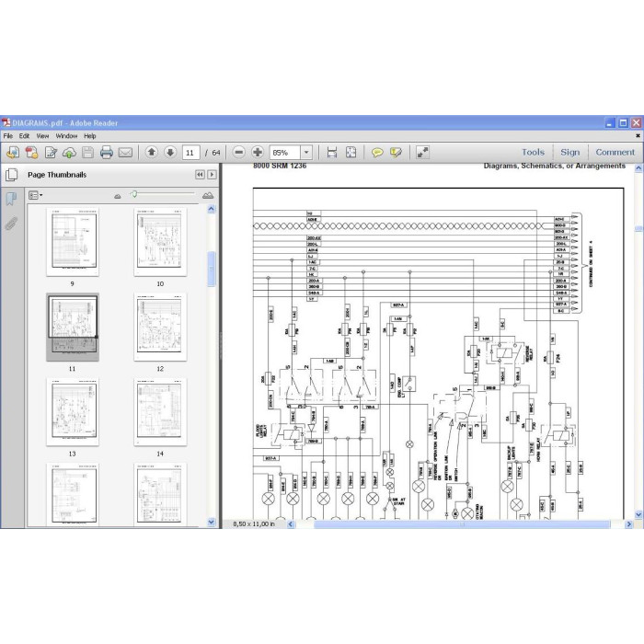Enlarge thumbnail size large mountain icon
The width and height of the screenshot is (644, 644).
[208, 195]
